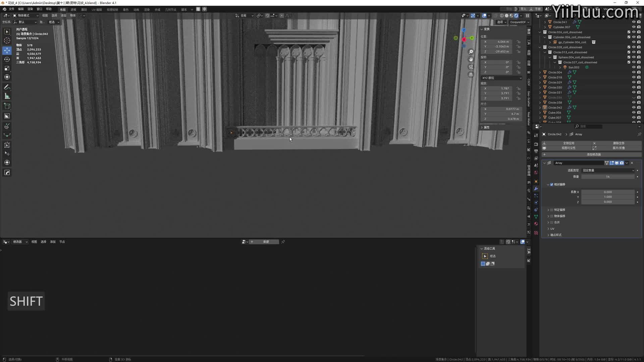Click the Measure ruler tool
The image size is (644, 362).
(x=7, y=97)
